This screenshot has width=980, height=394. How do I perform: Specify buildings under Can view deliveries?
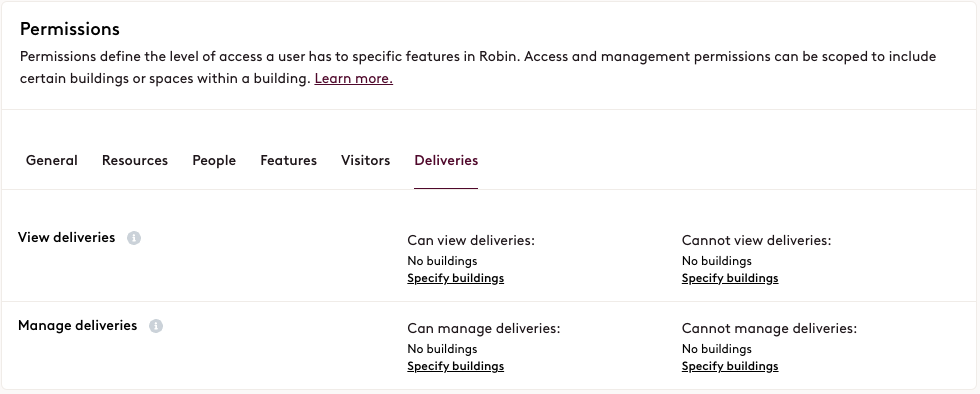pyautogui.click(x=456, y=278)
